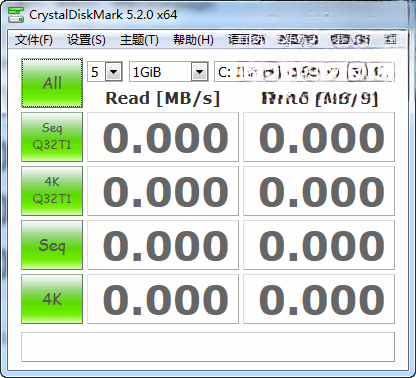Open the 设置(S) menu
This screenshot has width=416, height=378.
click(86, 40)
